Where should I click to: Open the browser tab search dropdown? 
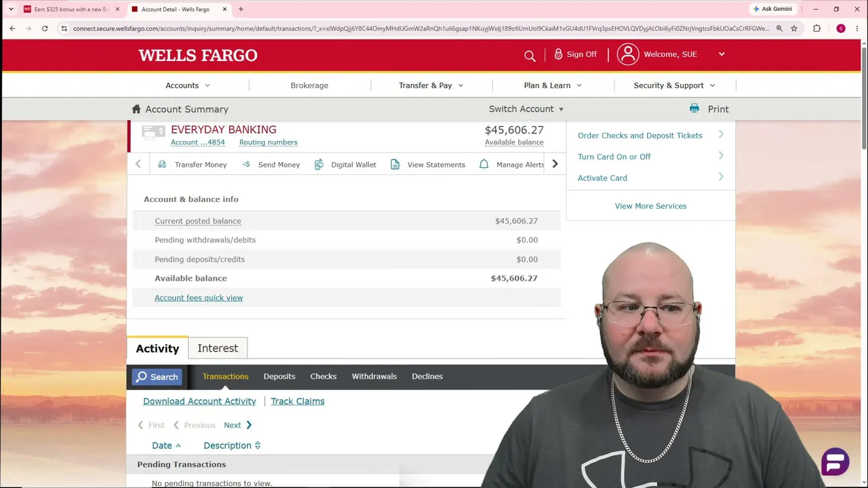[11, 9]
